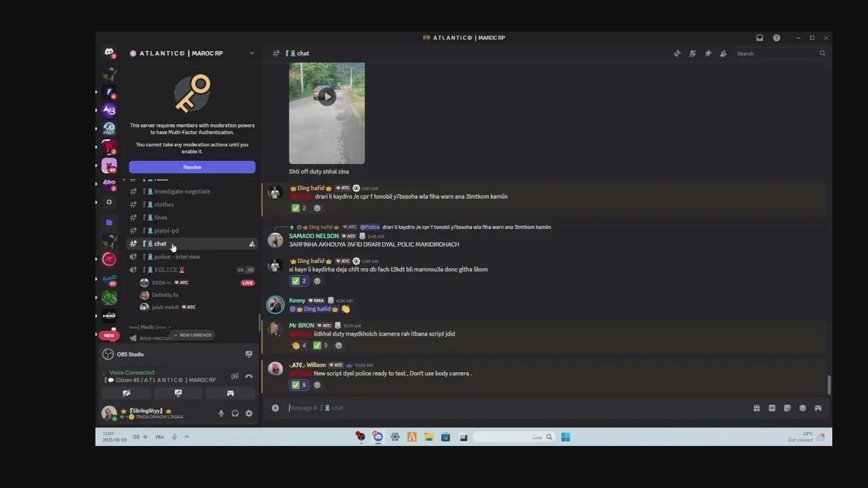The height and width of the screenshot is (488, 868).
Task: Mute the microphone
Action: tap(220, 413)
